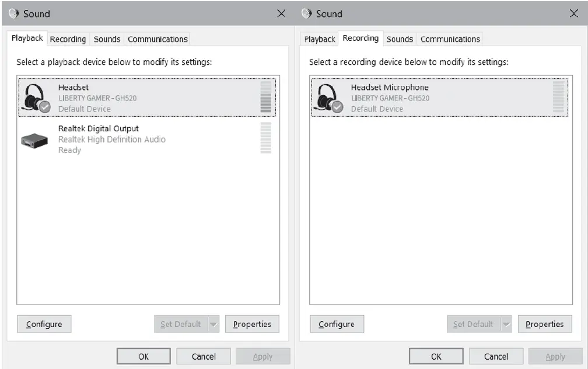Click the speaker icon in the left Sound title bar
Screen dimensions: 588x369
(x=14, y=14)
